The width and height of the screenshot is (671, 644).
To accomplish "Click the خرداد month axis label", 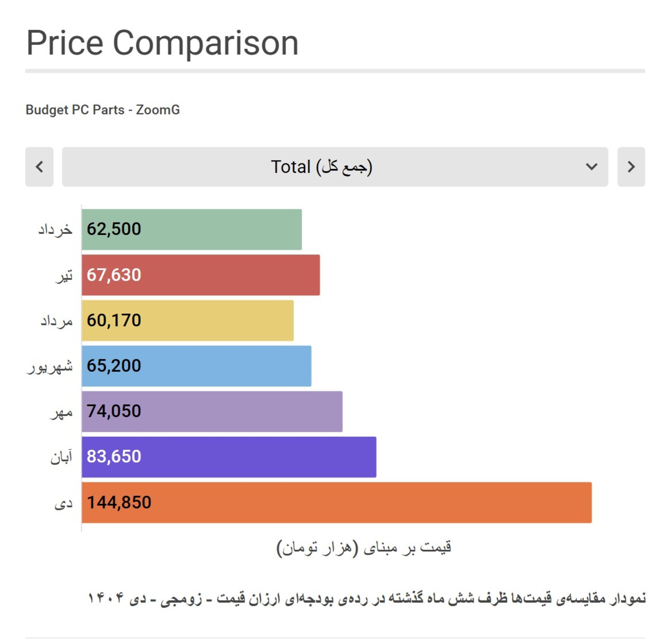I will pos(55,230).
